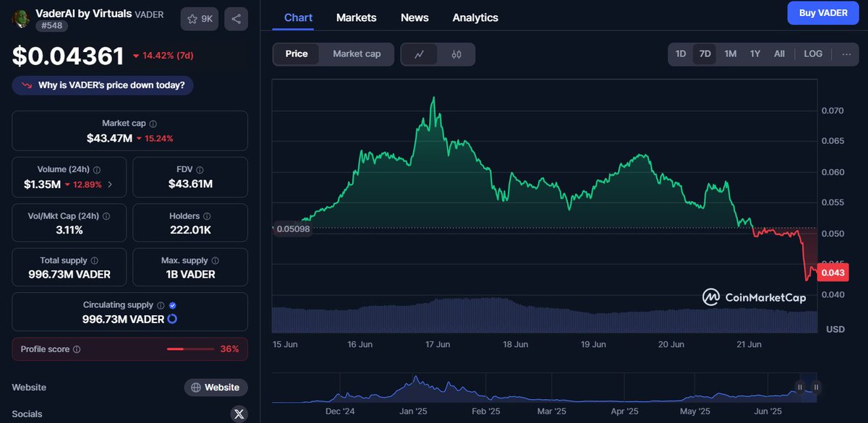Click the verified badge next to Circulating supply
Screen dimensions: 868x423
coord(173,304)
